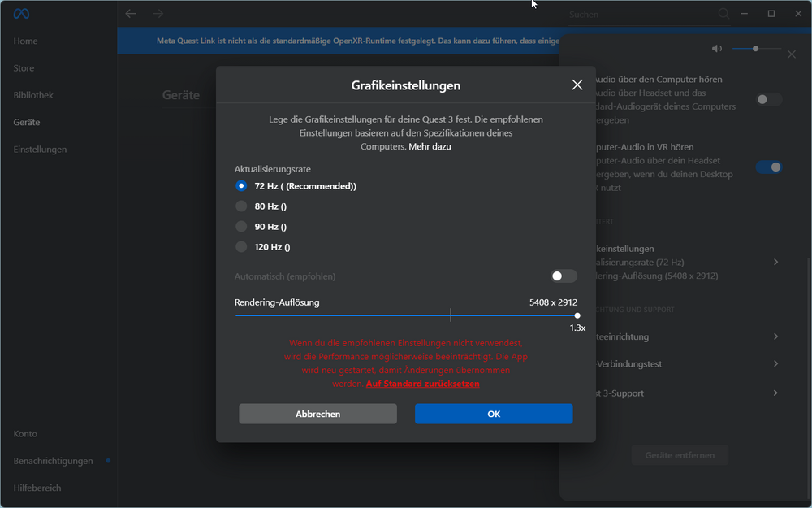Open Hilfebereich in the sidebar
This screenshot has width=812, height=508.
point(37,488)
